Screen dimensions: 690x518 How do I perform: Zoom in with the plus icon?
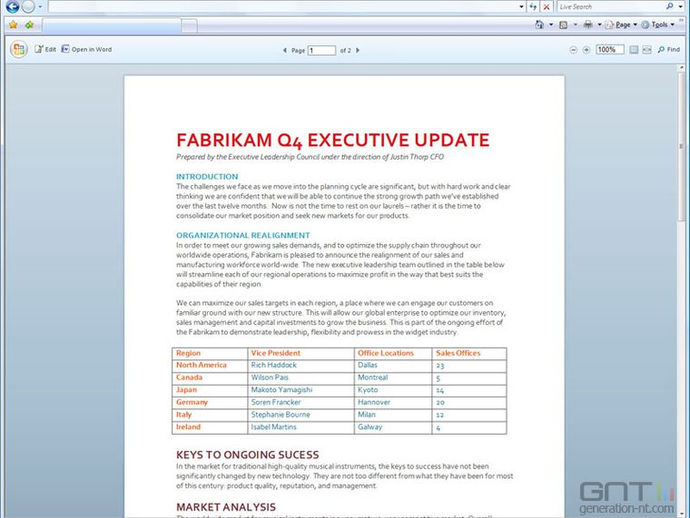pos(586,50)
